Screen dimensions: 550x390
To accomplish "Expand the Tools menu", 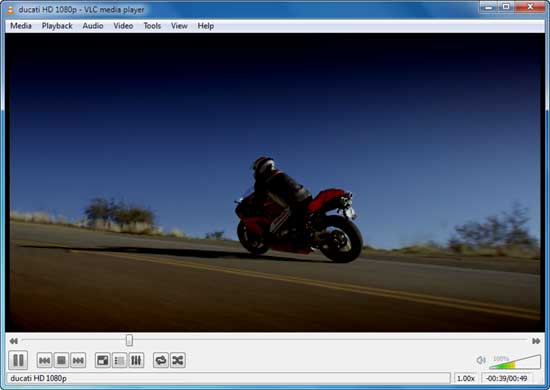I will click(x=152, y=26).
